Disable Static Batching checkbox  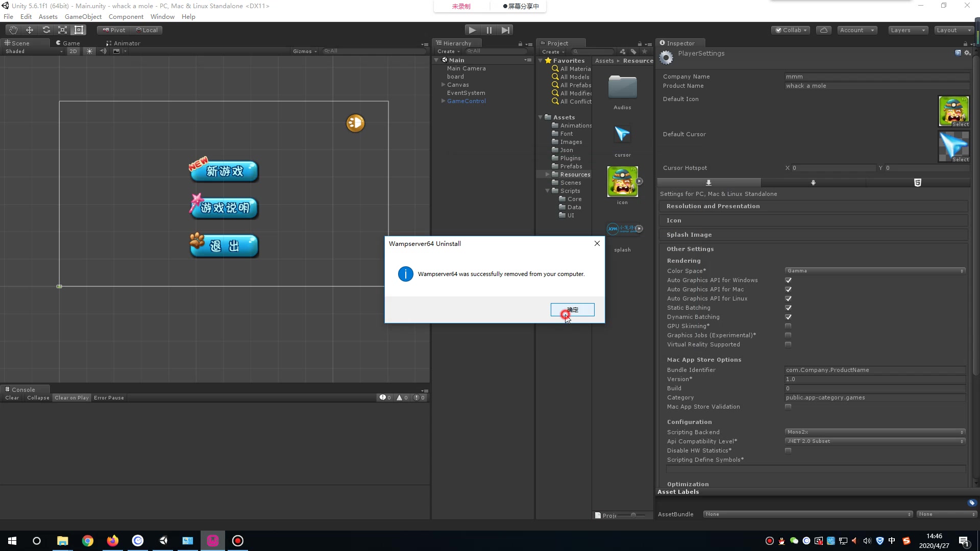click(788, 308)
